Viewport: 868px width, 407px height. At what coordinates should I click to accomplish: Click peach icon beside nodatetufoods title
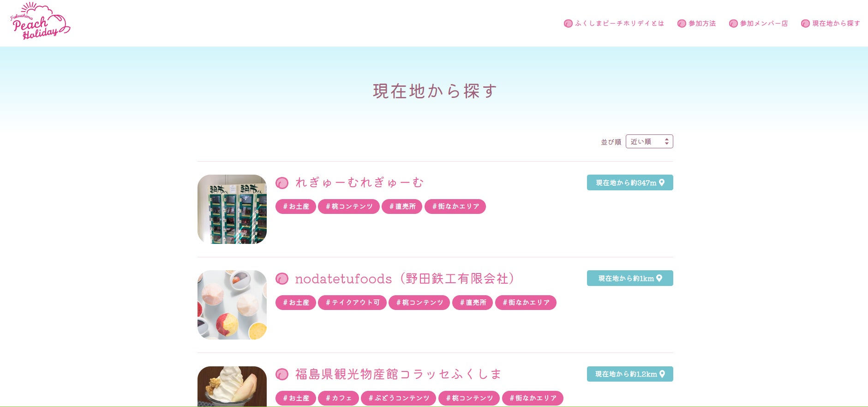tap(282, 279)
